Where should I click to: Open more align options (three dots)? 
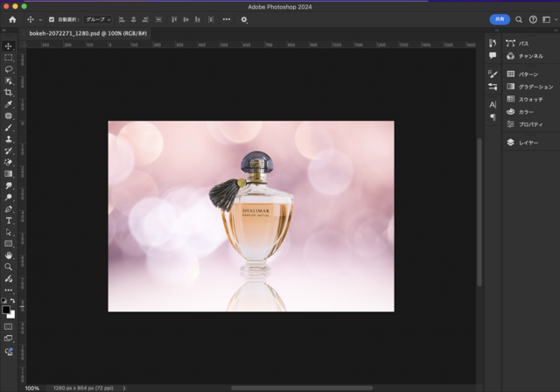pyautogui.click(x=227, y=19)
